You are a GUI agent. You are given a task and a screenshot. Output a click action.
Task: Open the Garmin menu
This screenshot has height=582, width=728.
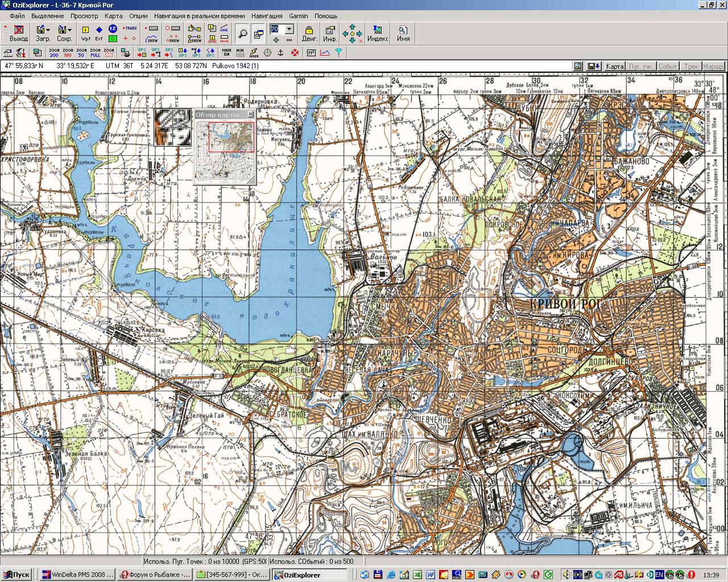click(x=298, y=16)
